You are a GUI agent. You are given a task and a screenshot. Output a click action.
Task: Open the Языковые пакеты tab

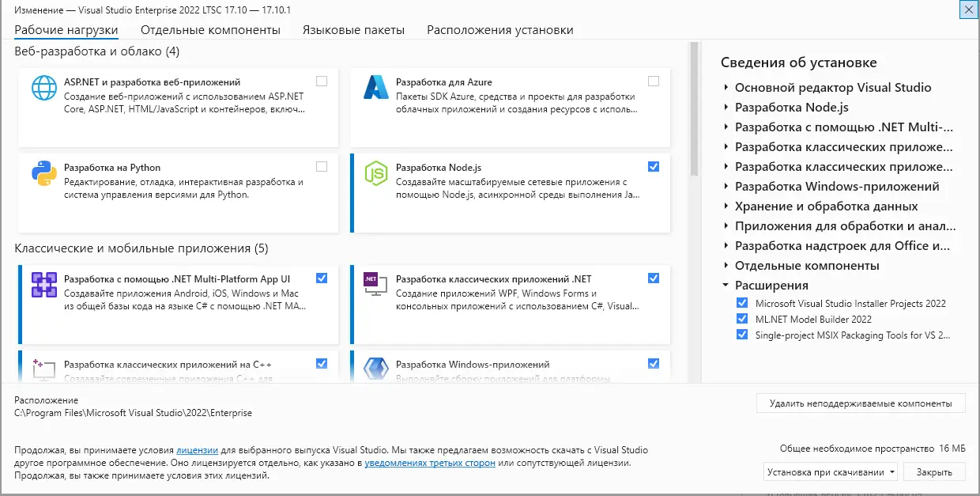[353, 30]
